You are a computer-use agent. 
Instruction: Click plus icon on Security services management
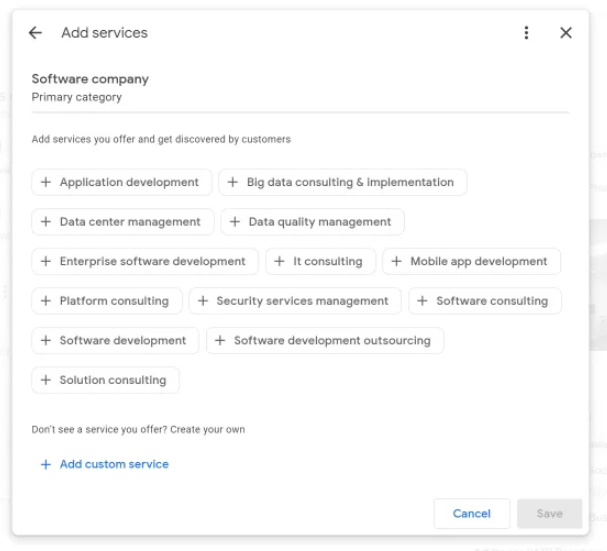click(x=203, y=301)
